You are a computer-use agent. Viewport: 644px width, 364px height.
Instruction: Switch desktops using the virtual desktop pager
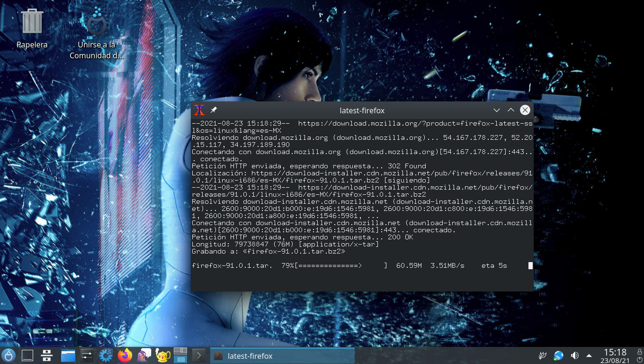(180, 355)
